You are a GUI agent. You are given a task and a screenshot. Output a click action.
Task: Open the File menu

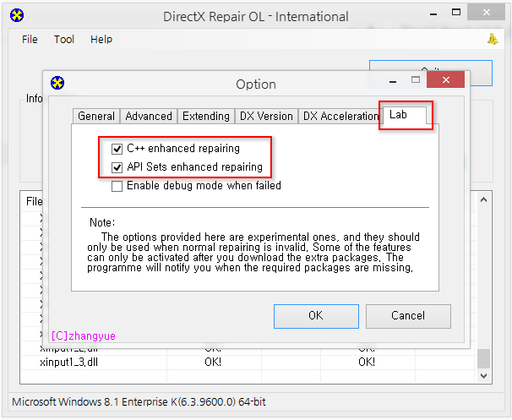[30, 40]
